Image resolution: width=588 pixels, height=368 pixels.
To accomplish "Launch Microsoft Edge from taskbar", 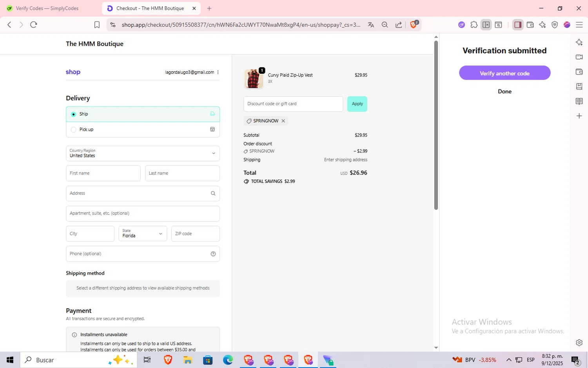I will coord(228,360).
